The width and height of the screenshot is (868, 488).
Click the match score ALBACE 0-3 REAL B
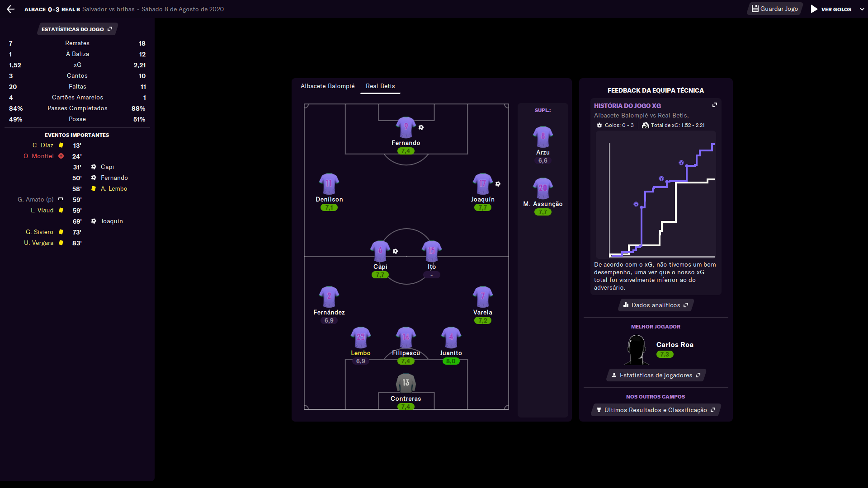(x=52, y=9)
